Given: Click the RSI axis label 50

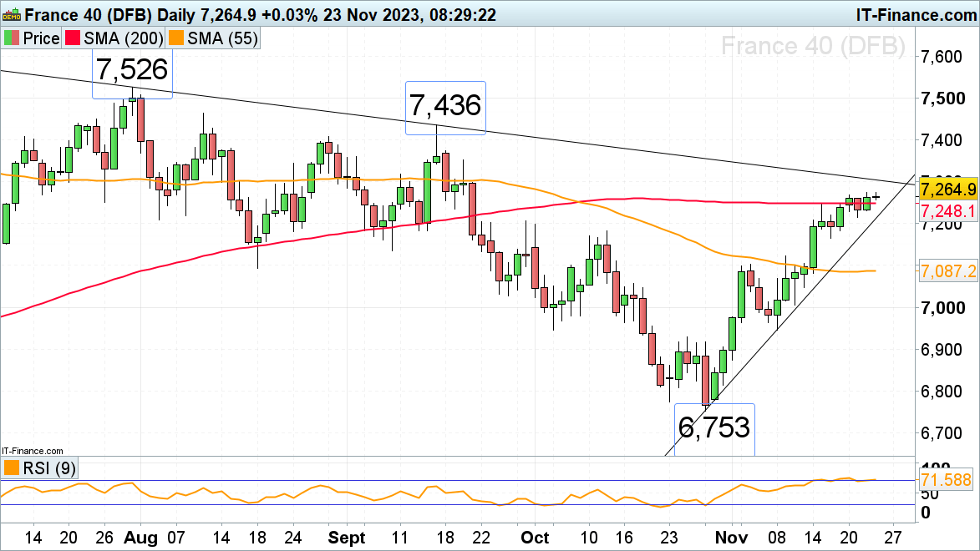Looking at the screenshot, I should coord(930,494).
